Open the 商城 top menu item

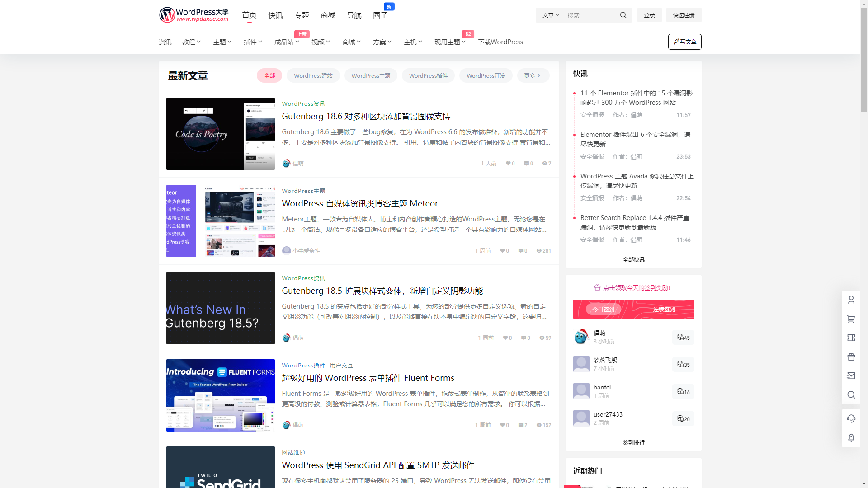click(x=328, y=15)
